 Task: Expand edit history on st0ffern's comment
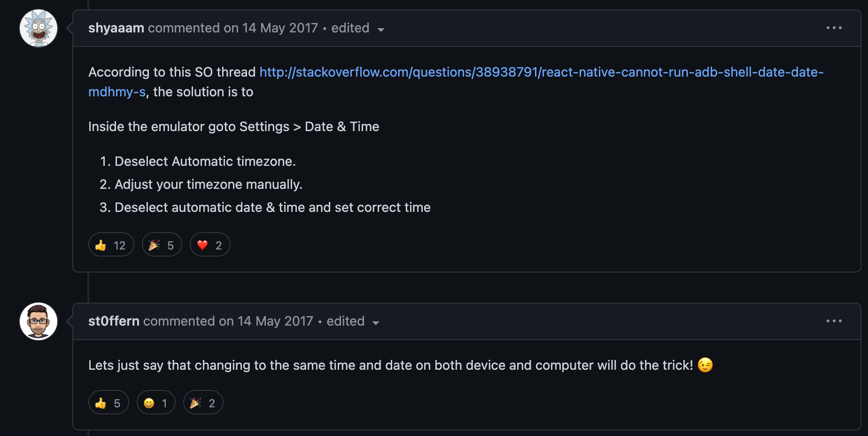[353, 322]
